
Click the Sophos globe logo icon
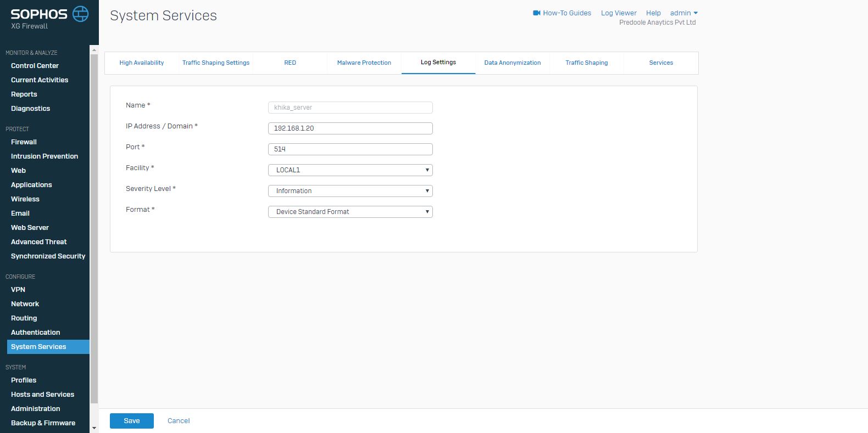[81, 14]
